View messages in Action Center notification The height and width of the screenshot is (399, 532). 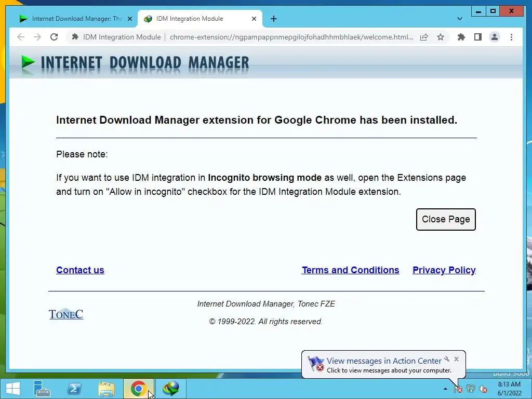pyautogui.click(x=384, y=361)
